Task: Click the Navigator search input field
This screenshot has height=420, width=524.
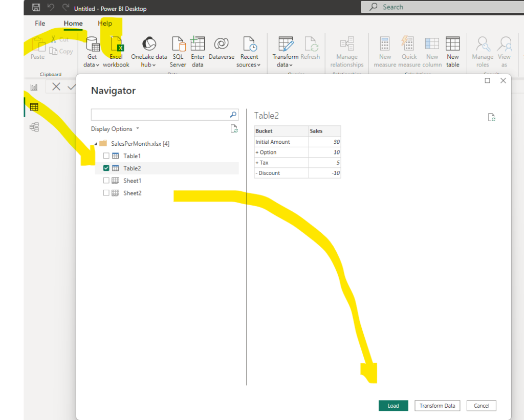Action: (x=160, y=115)
